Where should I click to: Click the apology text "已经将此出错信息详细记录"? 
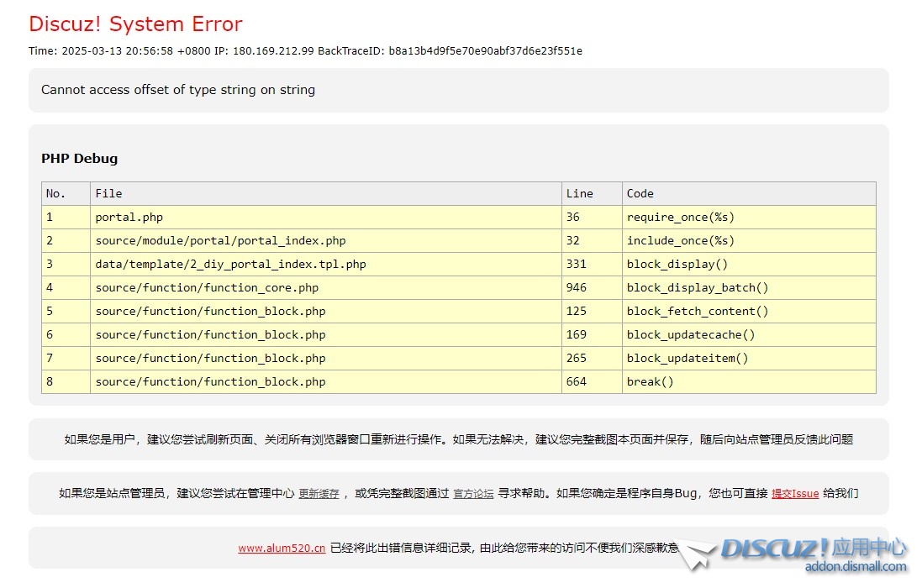tap(403, 548)
